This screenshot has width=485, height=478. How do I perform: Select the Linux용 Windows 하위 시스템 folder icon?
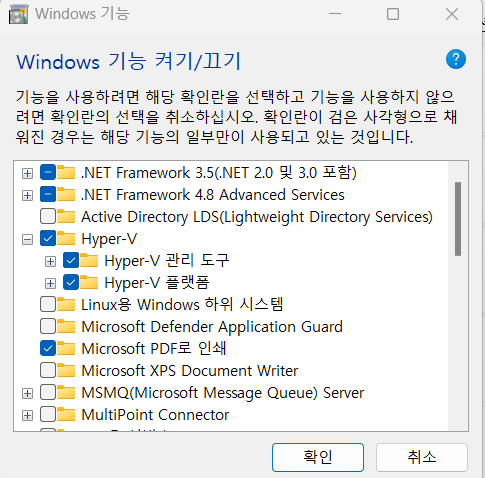66,304
